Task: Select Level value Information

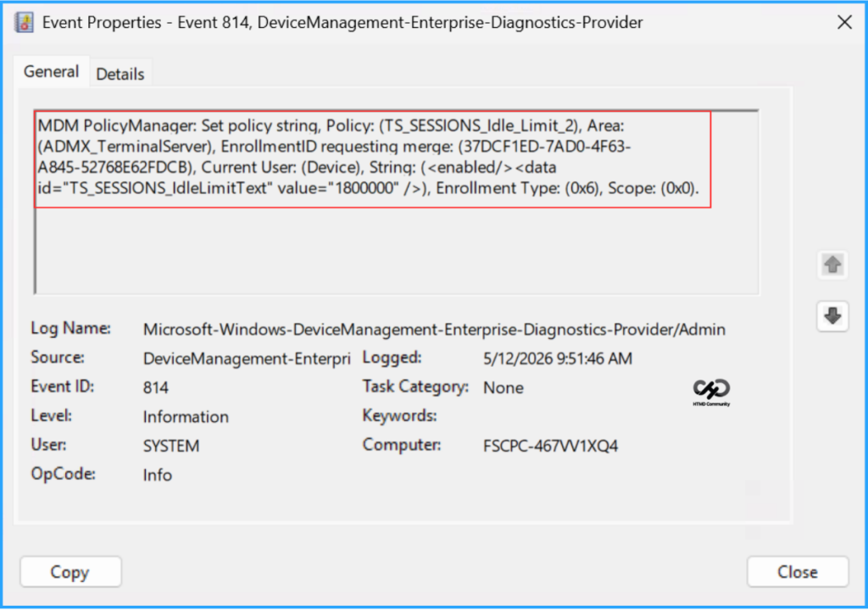Action: [x=186, y=417]
